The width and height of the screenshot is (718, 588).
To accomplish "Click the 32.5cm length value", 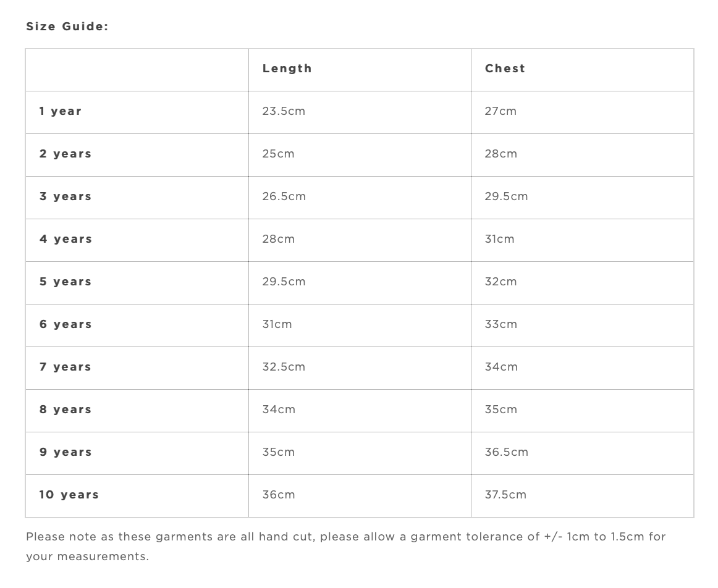I will (284, 367).
